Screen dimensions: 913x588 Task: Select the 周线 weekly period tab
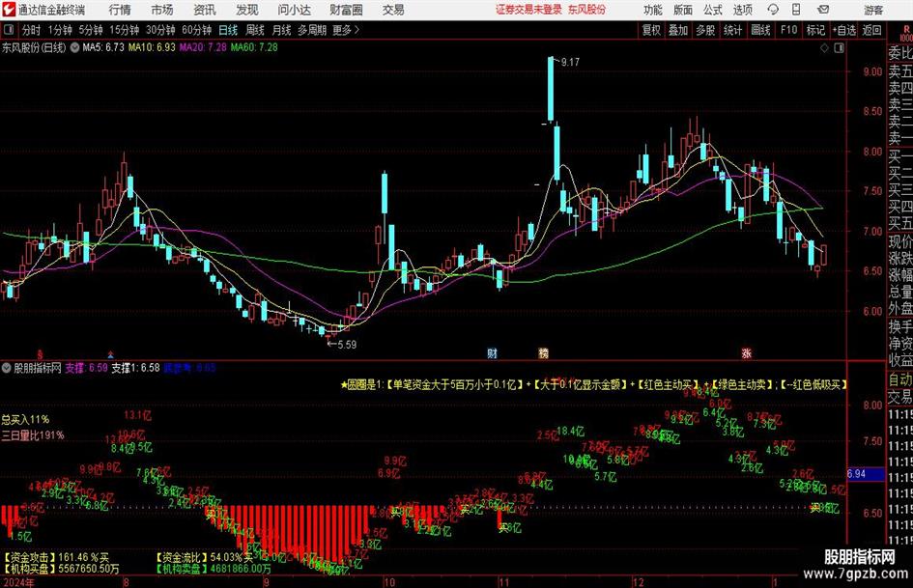point(254,30)
